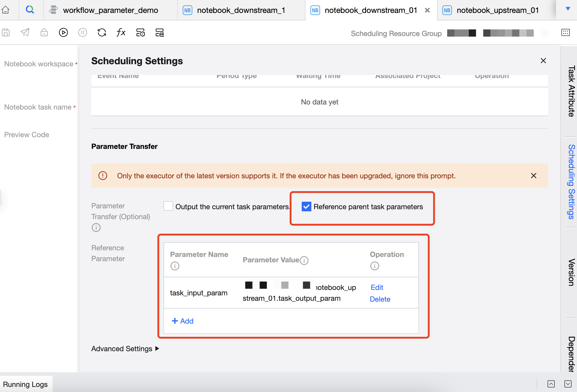Viewport: 577px width, 392px height.
Task: Uncheck Reference parent task parameters
Action: (306, 207)
